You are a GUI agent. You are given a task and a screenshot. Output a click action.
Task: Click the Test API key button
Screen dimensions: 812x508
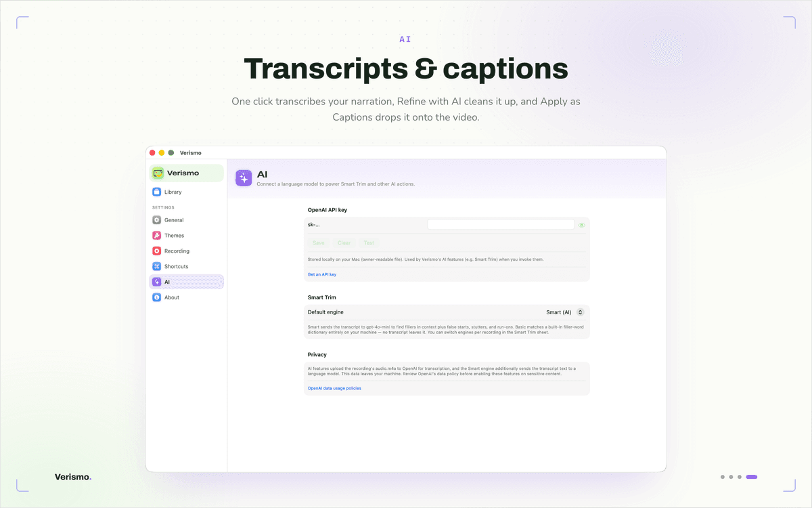pos(369,242)
